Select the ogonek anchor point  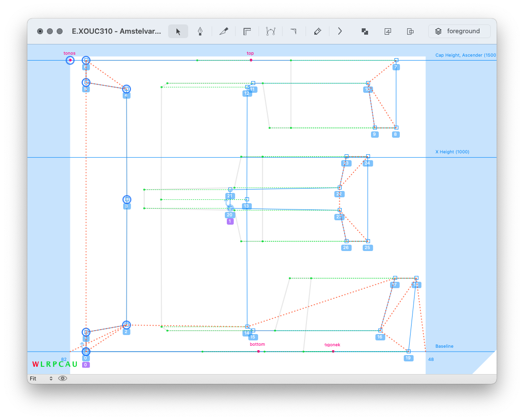click(333, 351)
